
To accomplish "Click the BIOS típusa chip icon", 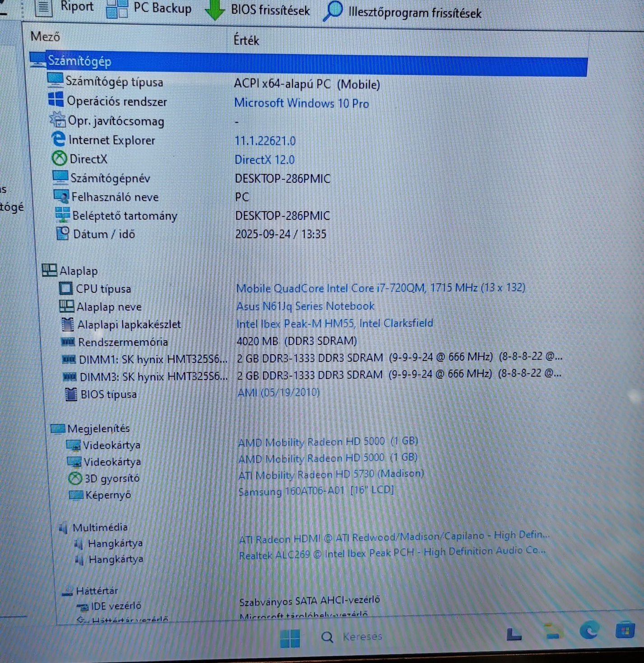I will coord(71,394).
